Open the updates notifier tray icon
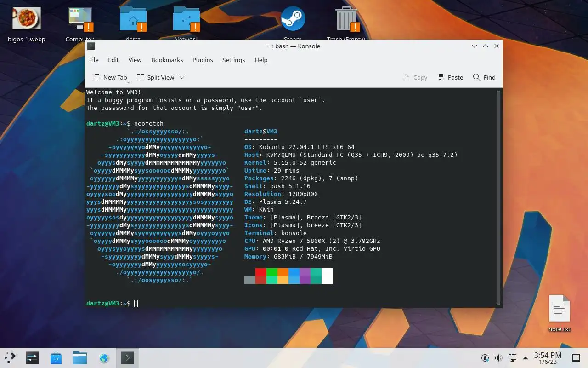The height and width of the screenshot is (368, 588). (485, 358)
